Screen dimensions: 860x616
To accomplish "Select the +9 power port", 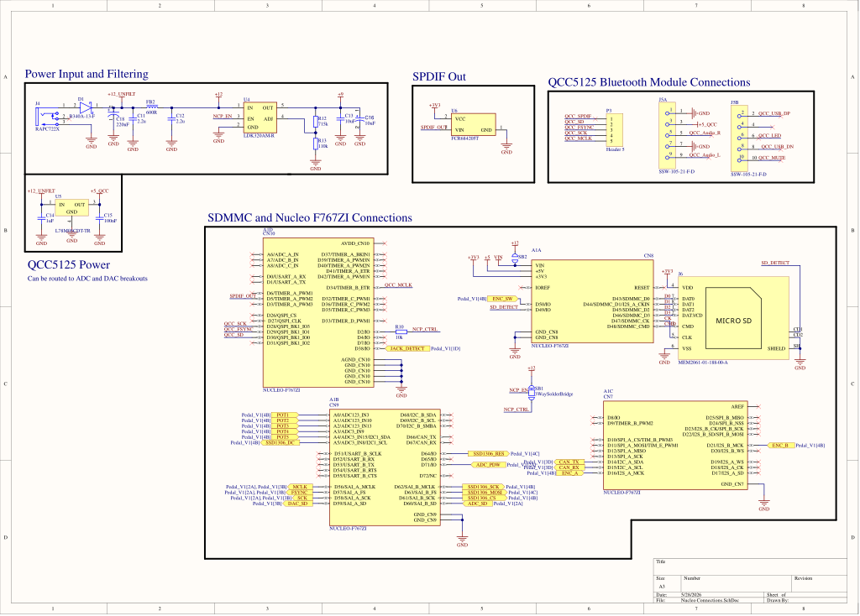I will (x=341, y=95).
